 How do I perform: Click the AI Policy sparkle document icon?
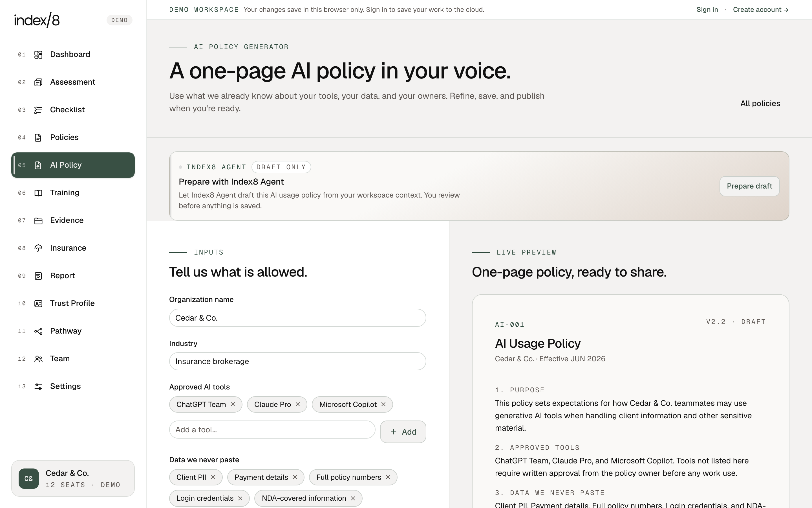38,165
